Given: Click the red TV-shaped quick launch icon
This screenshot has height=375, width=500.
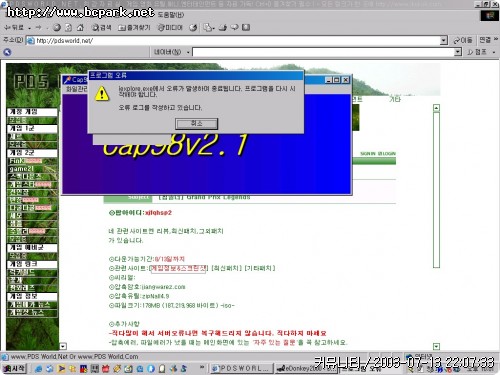Looking at the screenshot, I should pyautogui.click(x=106, y=369).
